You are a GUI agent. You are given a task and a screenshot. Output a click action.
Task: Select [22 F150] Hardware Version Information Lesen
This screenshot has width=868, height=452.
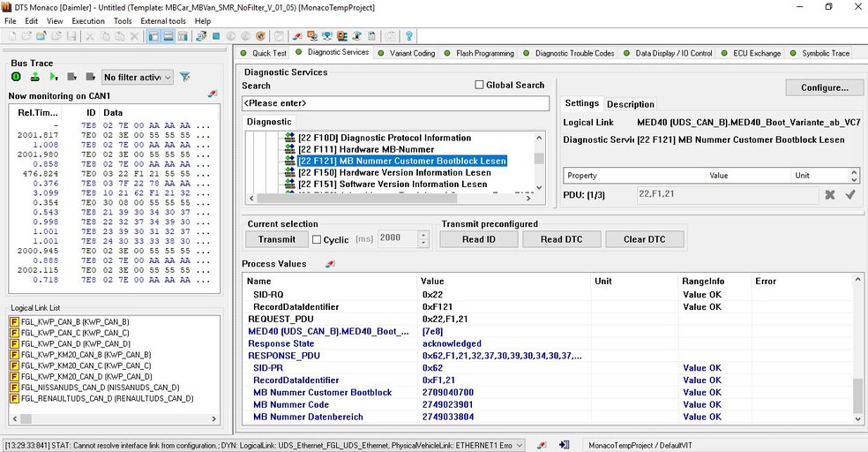pos(394,172)
